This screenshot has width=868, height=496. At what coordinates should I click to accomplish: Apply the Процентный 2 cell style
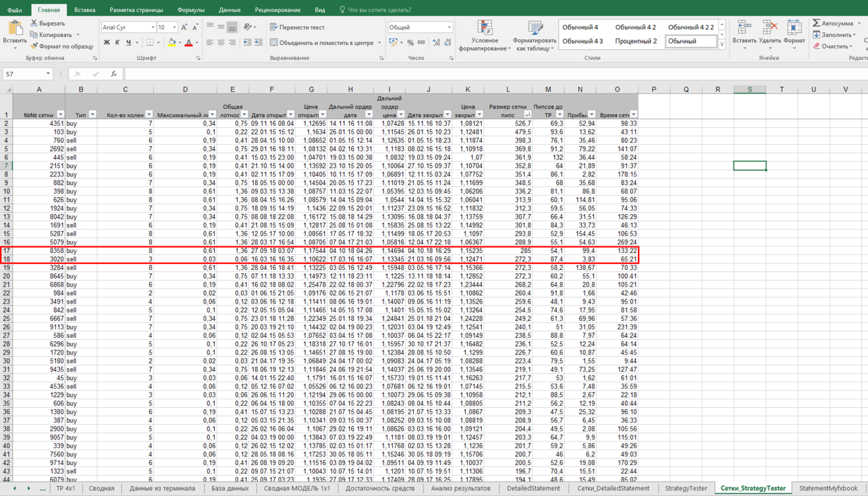(x=636, y=41)
